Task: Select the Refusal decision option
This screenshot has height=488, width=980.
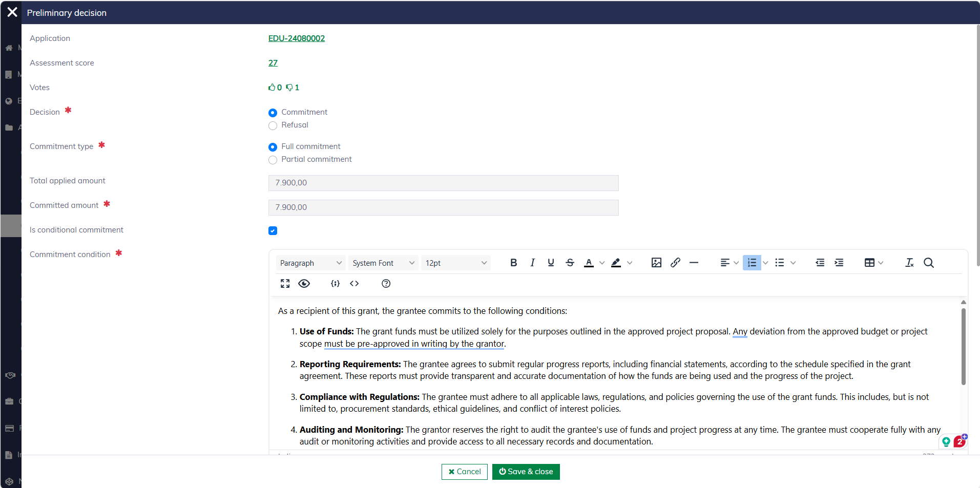Action: pos(273,125)
